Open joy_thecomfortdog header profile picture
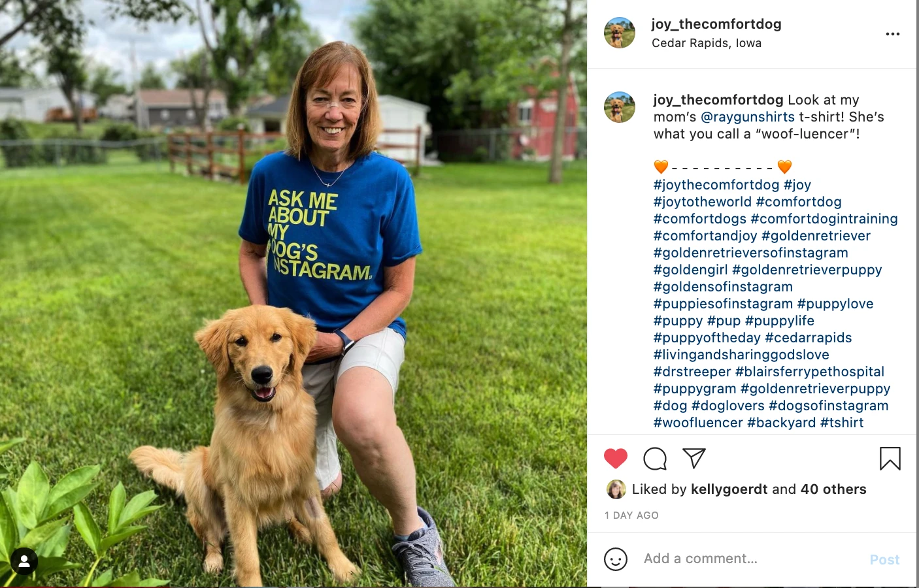The image size is (919, 588). pos(619,33)
